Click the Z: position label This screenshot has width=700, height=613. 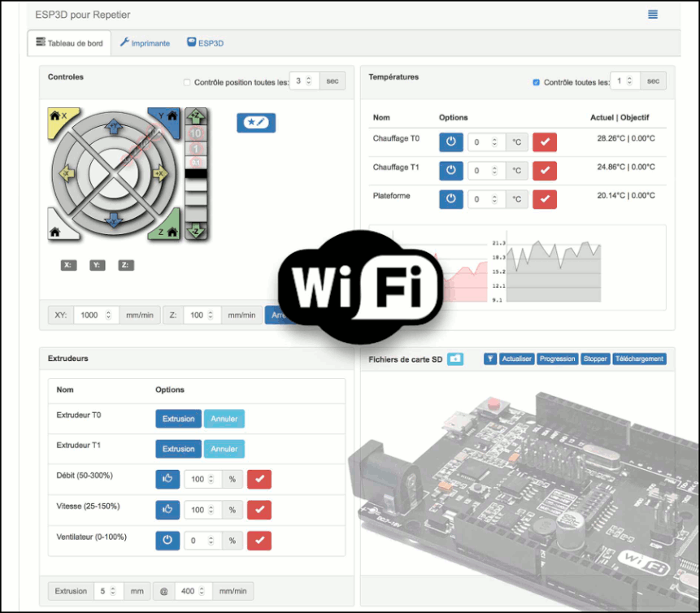click(x=126, y=265)
